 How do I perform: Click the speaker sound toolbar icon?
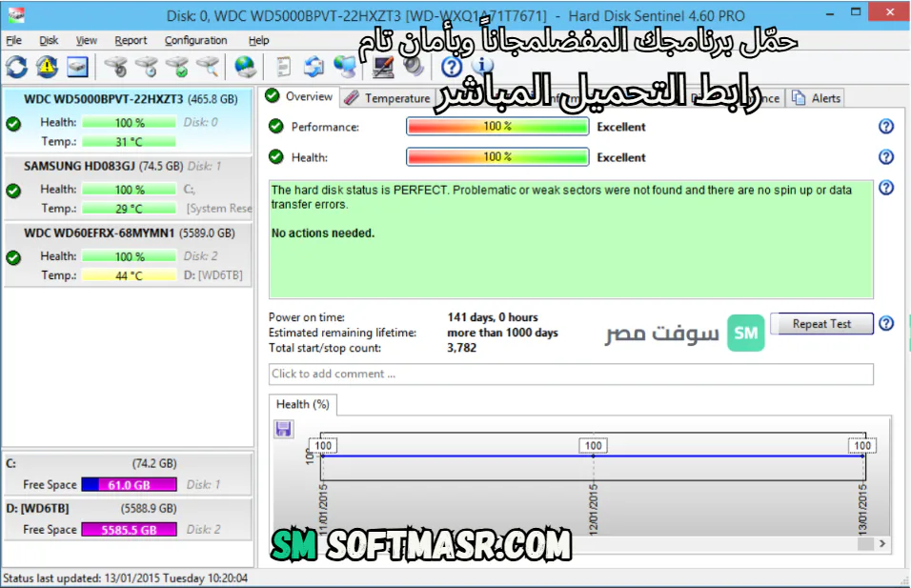click(x=413, y=68)
